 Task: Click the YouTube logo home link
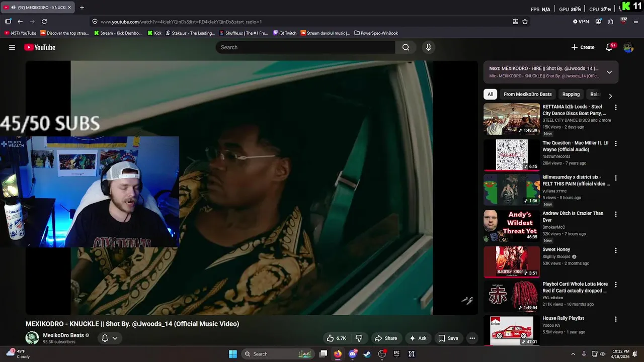(x=40, y=47)
